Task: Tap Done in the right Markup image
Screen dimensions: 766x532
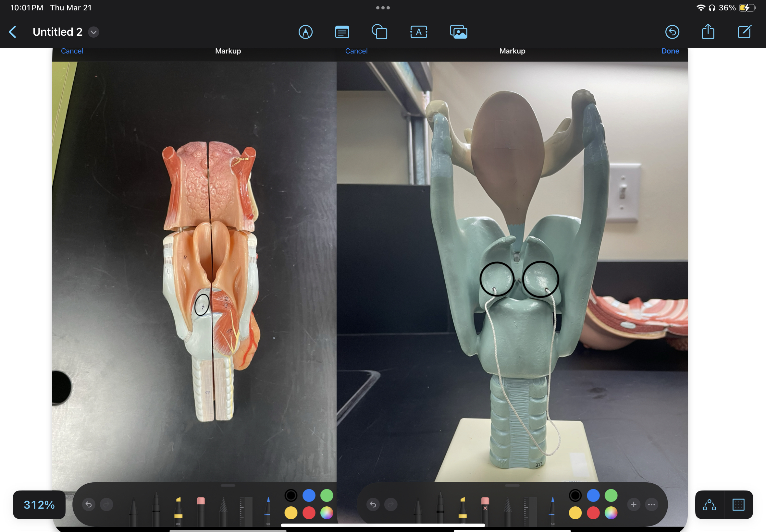Action: point(670,51)
